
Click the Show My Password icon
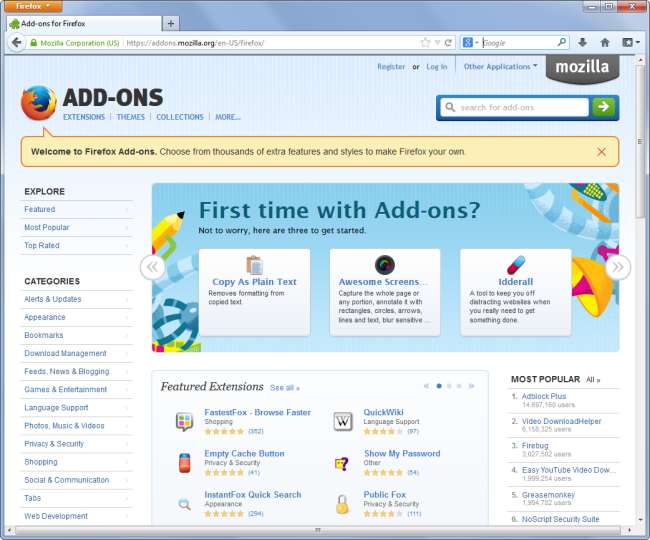[342, 463]
